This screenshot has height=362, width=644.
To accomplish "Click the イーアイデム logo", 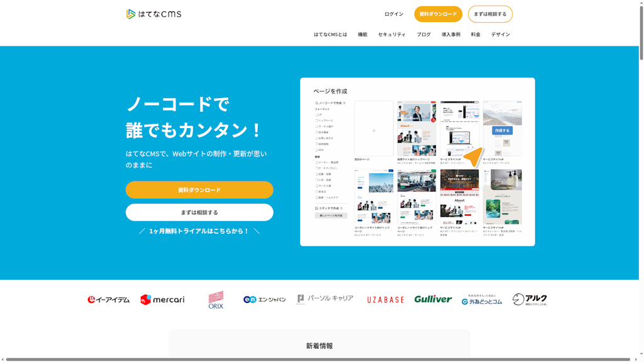I will 108,300.
